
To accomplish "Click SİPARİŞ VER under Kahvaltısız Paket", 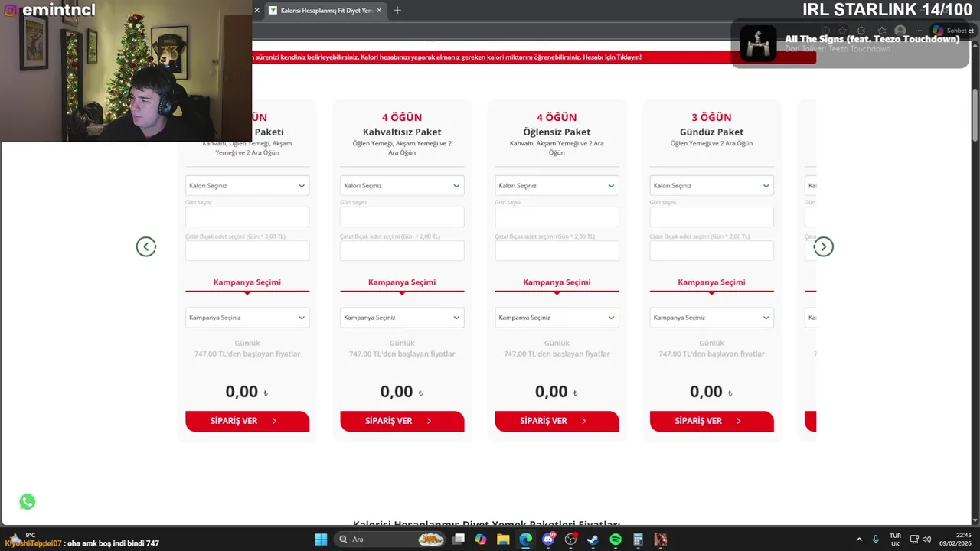I will click(402, 421).
